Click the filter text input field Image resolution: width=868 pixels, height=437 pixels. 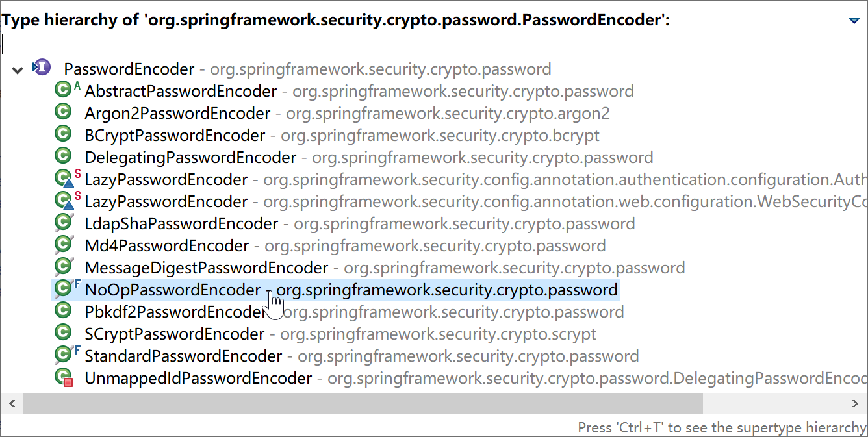pos(429,44)
